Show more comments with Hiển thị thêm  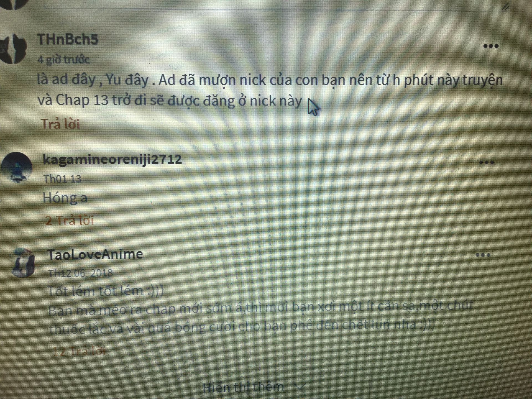[x=243, y=387]
